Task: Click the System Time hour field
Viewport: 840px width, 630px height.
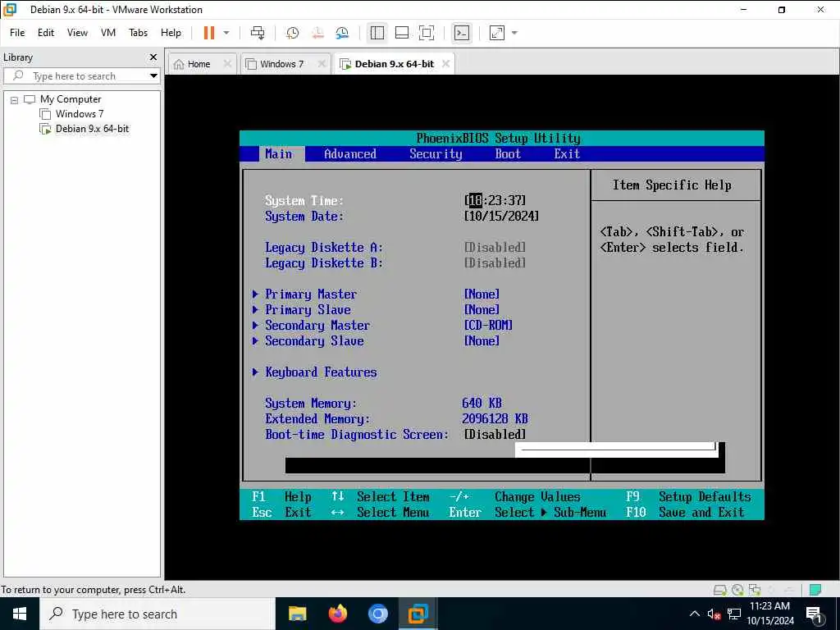Action: click(x=475, y=200)
